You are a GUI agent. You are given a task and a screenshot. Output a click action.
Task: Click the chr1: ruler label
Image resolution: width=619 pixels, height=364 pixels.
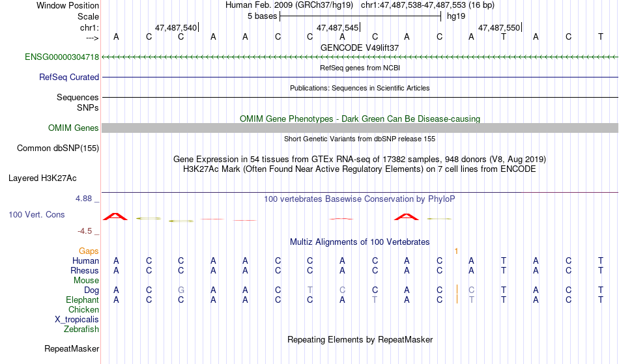[90, 27]
